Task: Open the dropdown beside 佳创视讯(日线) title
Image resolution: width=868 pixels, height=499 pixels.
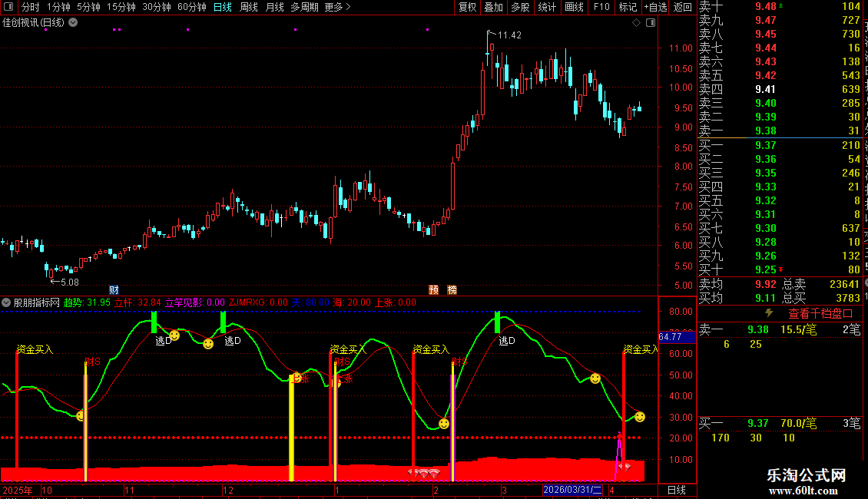Action: (73, 23)
